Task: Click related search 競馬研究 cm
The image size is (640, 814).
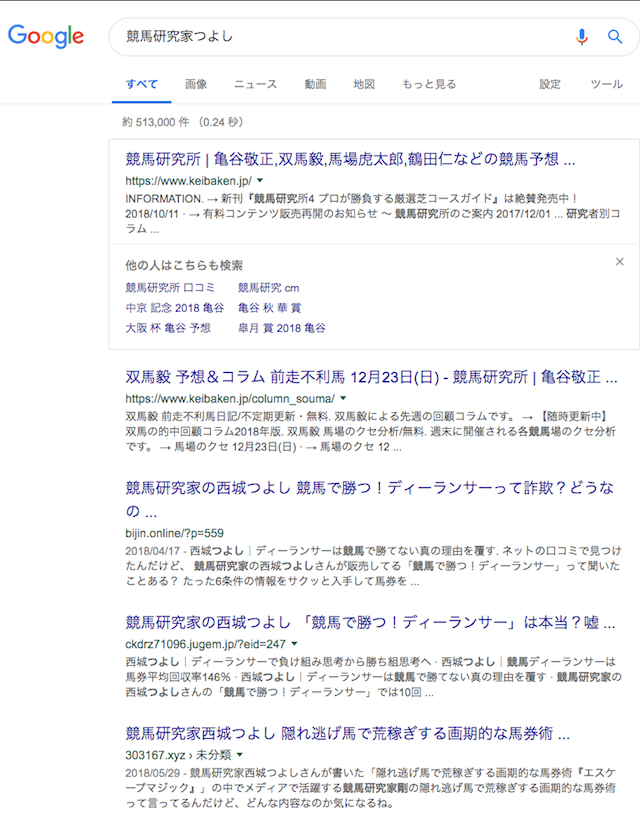Action: (x=268, y=288)
